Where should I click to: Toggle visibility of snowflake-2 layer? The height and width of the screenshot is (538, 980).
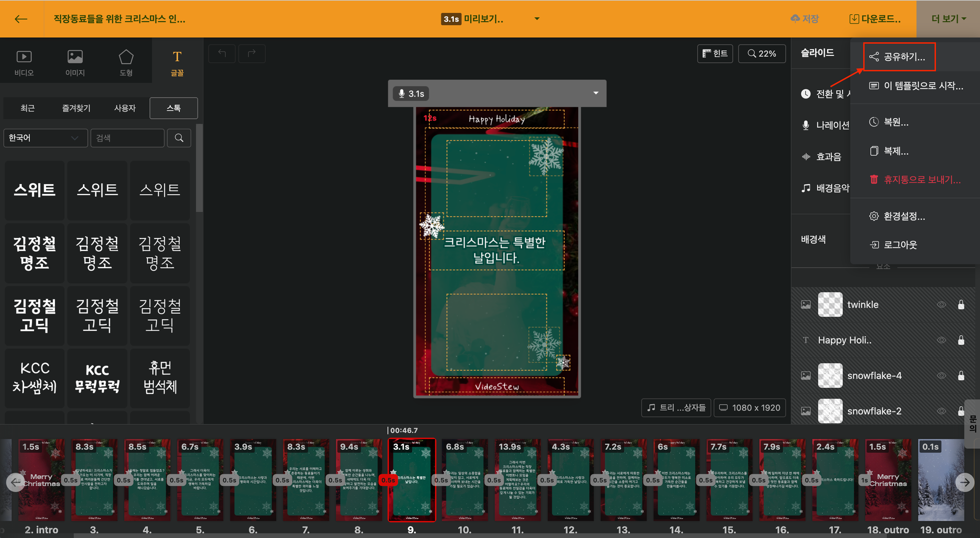click(941, 411)
